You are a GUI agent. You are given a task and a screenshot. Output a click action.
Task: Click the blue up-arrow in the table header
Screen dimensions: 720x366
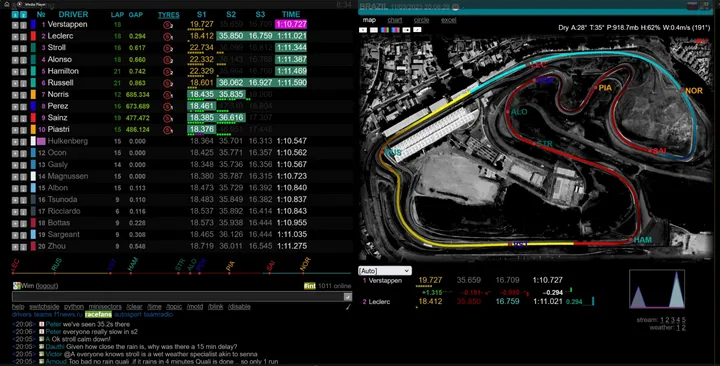pyautogui.click(x=15, y=15)
